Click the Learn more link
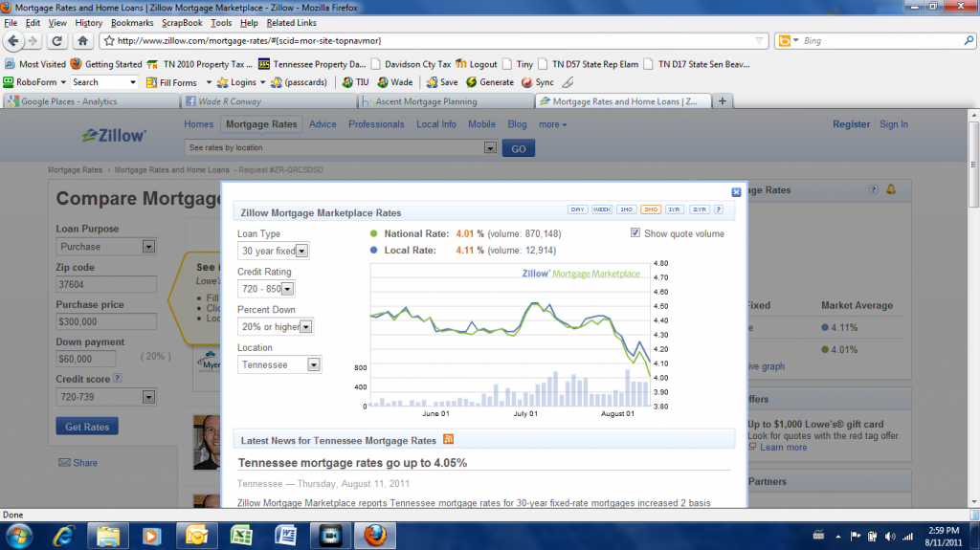The image size is (980, 550). tap(783, 447)
